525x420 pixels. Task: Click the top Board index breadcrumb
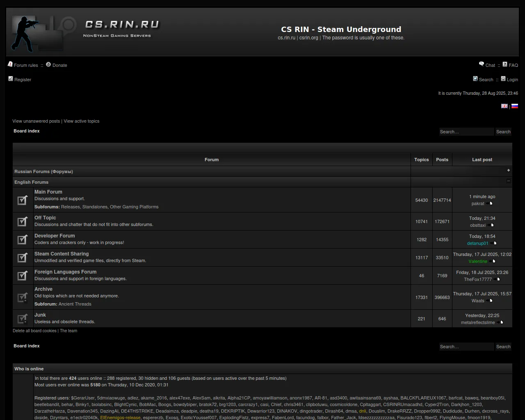click(x=27, y=131)
